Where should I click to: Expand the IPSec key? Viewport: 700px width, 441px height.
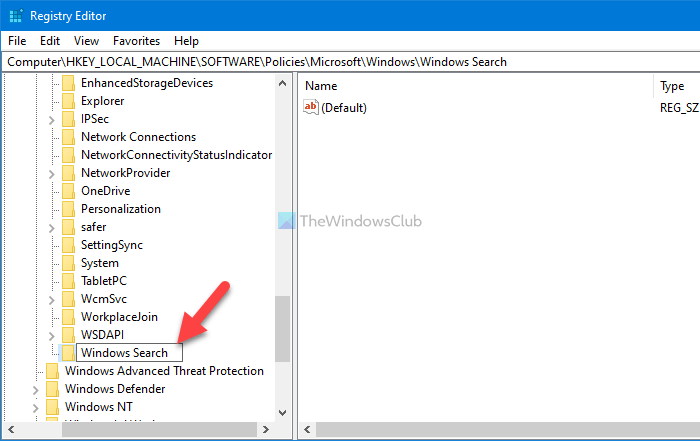pyautogui.click(x=51, y=120)
